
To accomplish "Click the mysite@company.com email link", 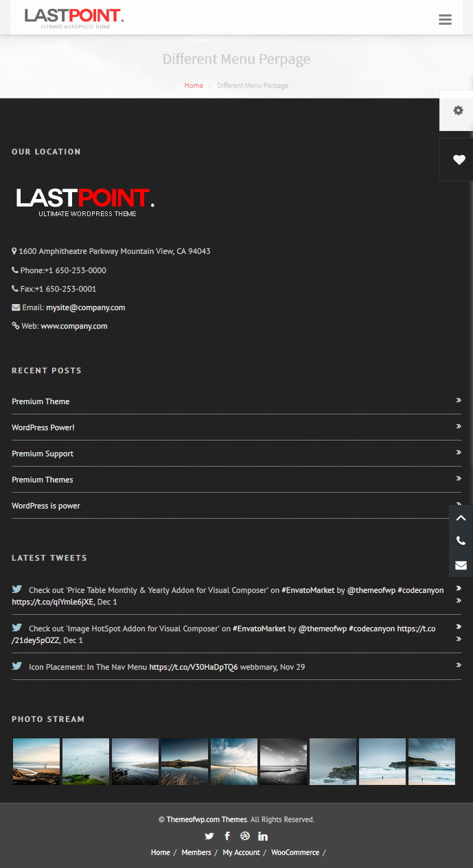I will [86, 307].
